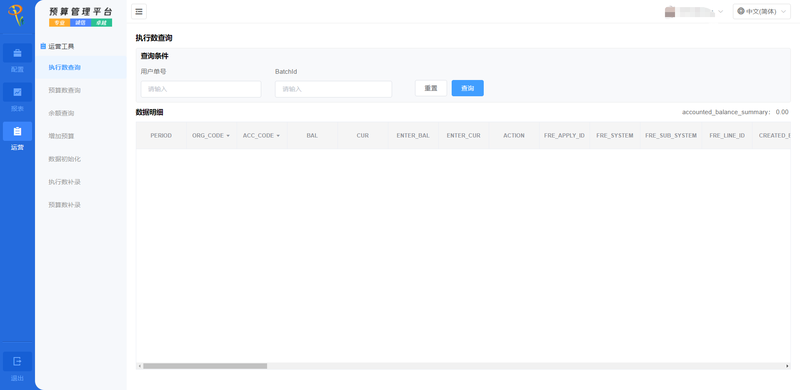The image size is (800, 390).
Task: Select 执行数查询 menu item
Action: click(x=81, y=67)
